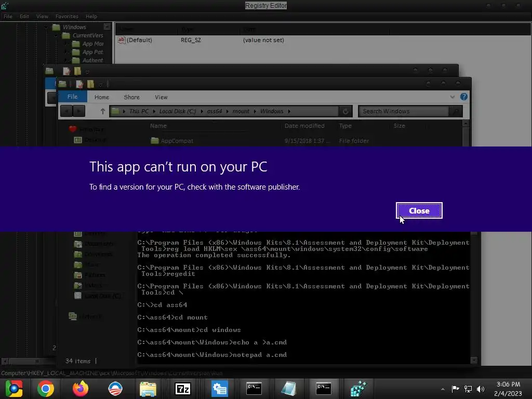Click the Explorer file list scroll-up arrow

tap(466, 124)
